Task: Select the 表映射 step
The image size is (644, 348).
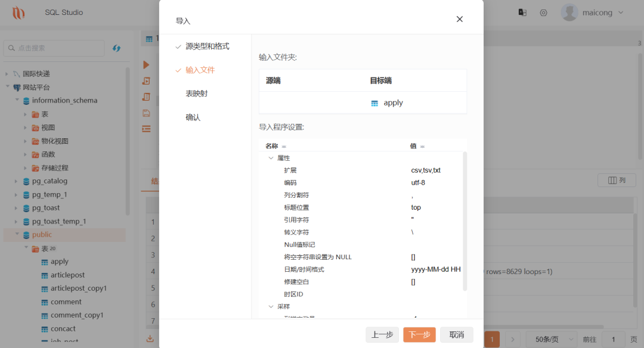Action: coord(197,94)
